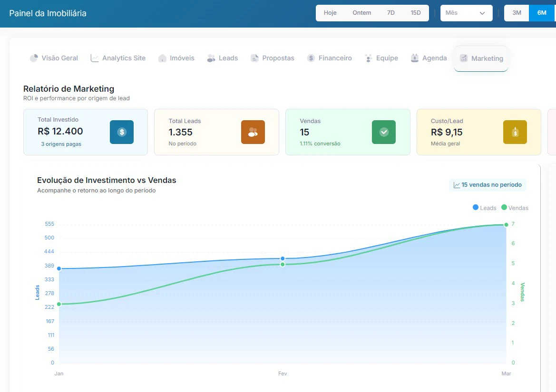The image size is (556, 392).
Task: Click the house icon next to Imóveis
Action: click(162, 57)
